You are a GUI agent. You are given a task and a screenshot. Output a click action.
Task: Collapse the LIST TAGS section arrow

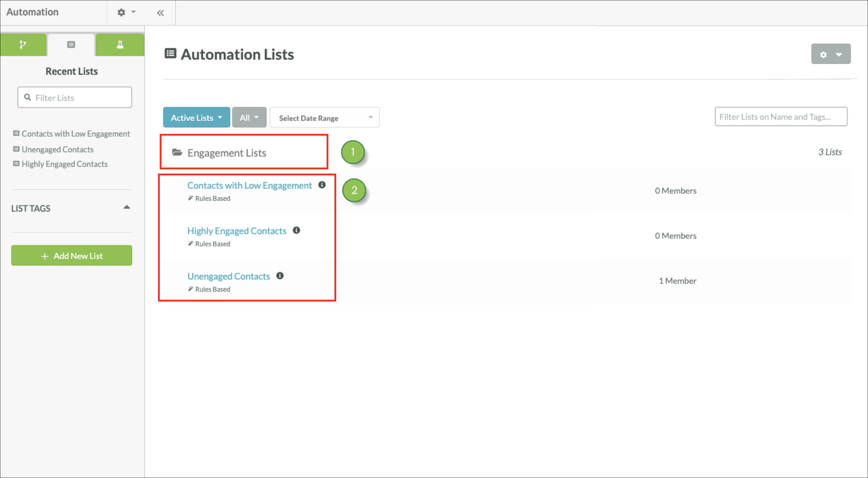127,207
